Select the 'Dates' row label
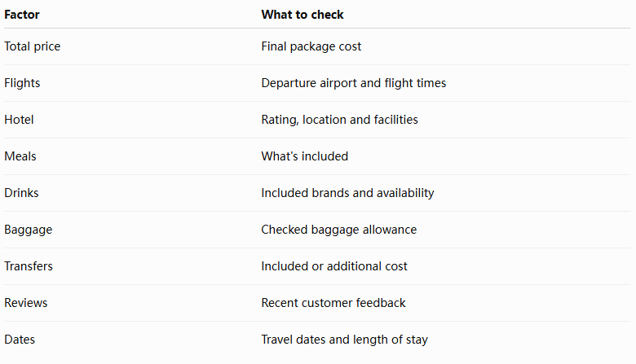The image size is (636, 364). [x=20, y=340]
